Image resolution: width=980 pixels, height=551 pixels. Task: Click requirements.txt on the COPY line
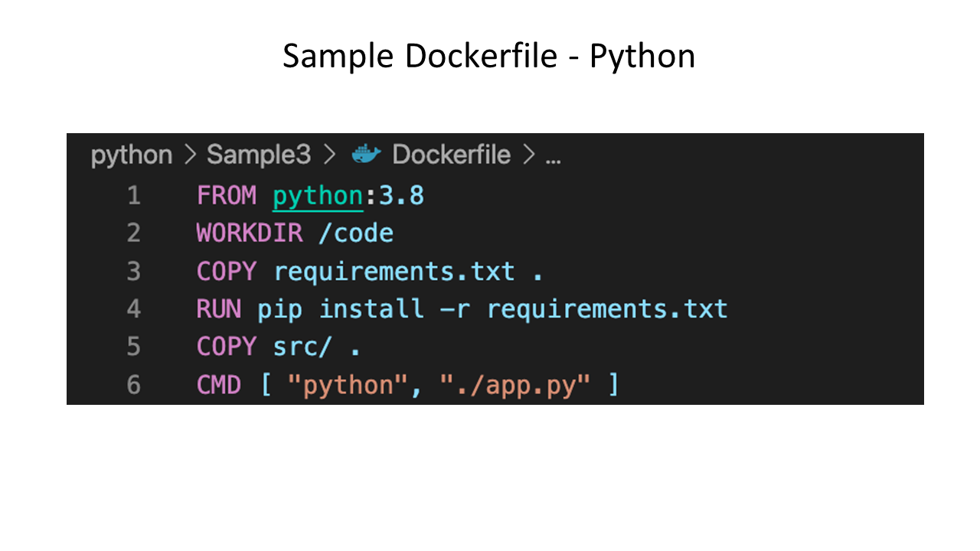pos(394,272)
